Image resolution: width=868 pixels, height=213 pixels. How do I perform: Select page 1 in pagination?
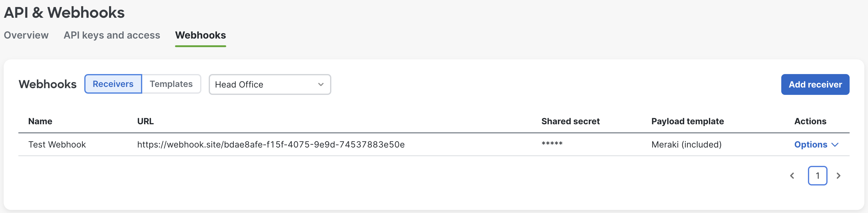[x=817, y=175]
